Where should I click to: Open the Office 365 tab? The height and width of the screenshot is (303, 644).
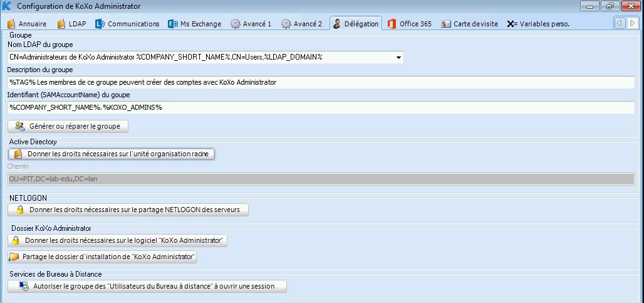(410, 24)
